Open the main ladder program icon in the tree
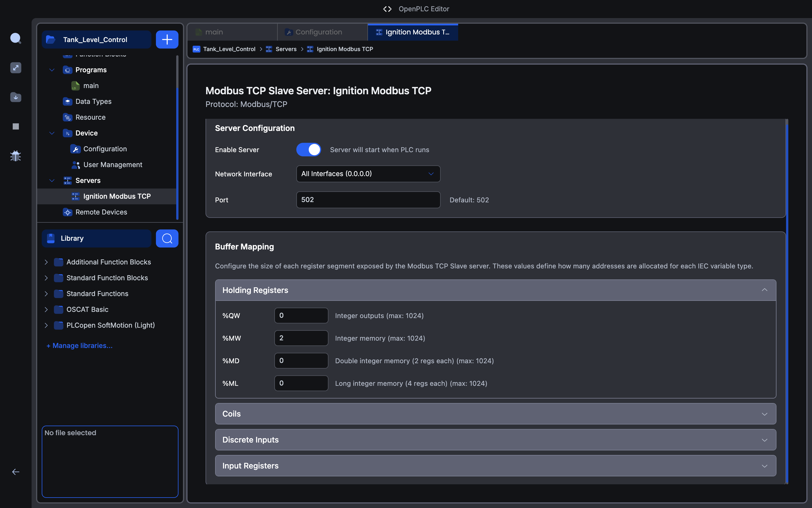Screen dimensions: 812x508 tap(76, 86)
